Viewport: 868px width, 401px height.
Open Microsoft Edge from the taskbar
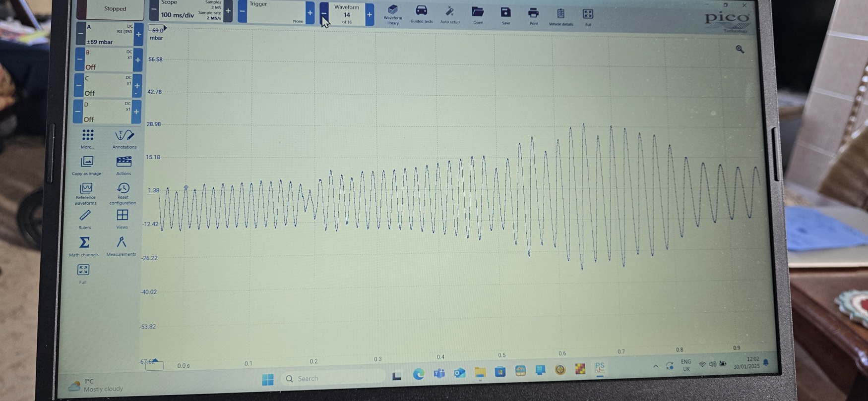click(x=419, y=374)
